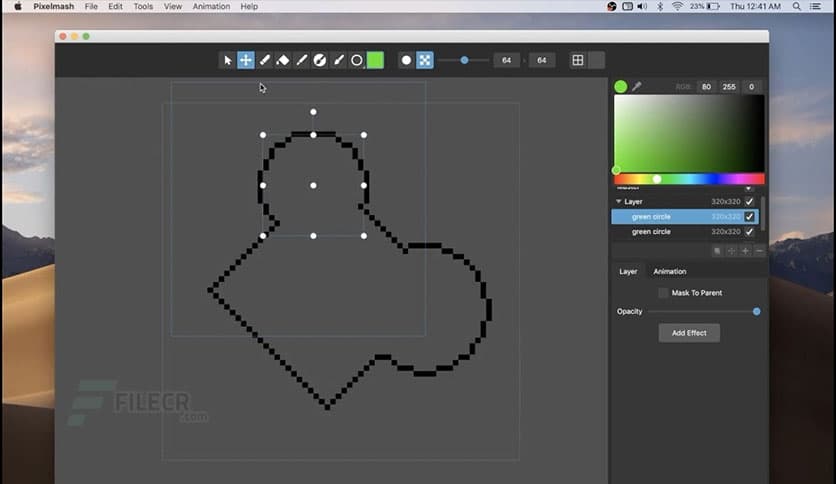
Task: Delete layer using minus icon
Action: coord(759,250)
